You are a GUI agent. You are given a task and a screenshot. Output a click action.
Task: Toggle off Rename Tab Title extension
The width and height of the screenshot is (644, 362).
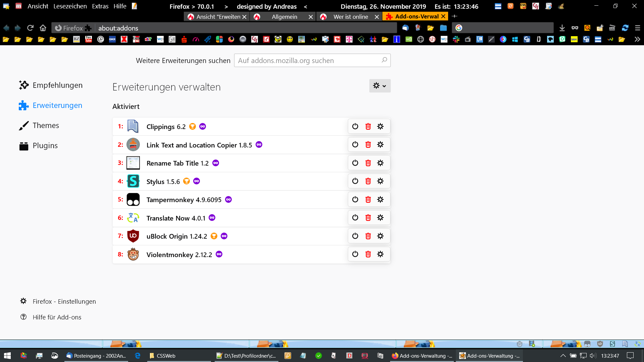355,163
